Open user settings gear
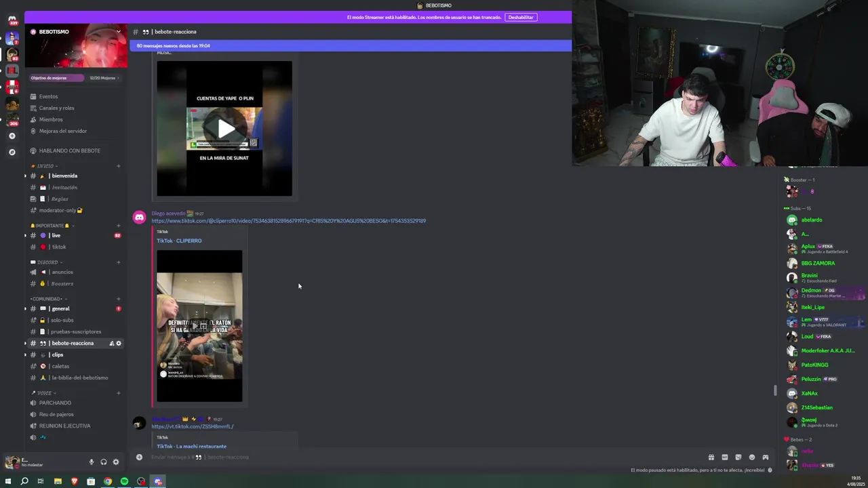Viewport: 868px width, 488px height. pyautogui.click(x=116, y=462)
